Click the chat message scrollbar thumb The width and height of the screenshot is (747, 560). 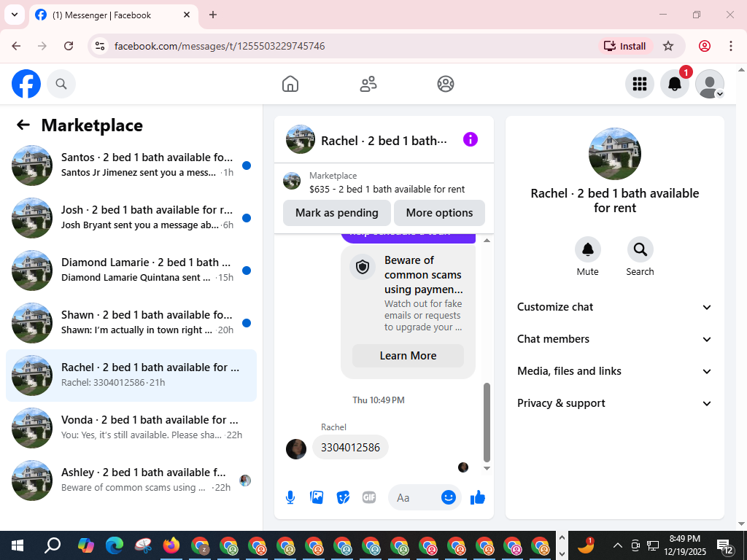click(487, 422)
